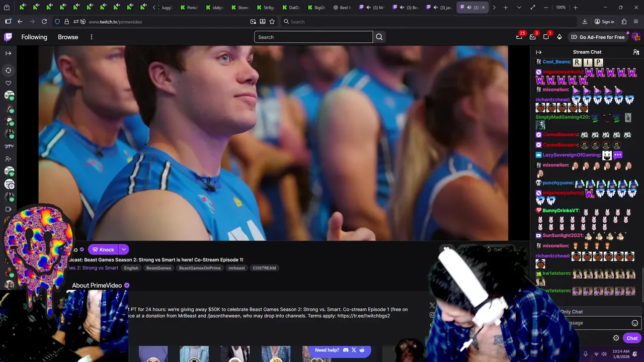Click the browser Sign in button
This screenshot has height=362, width=644.
(604, 22)
